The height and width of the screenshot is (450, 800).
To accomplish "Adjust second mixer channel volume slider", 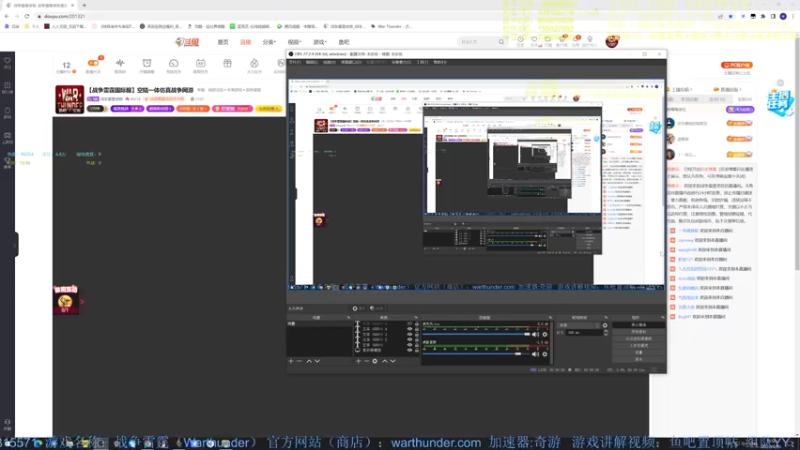I will 477,354.
